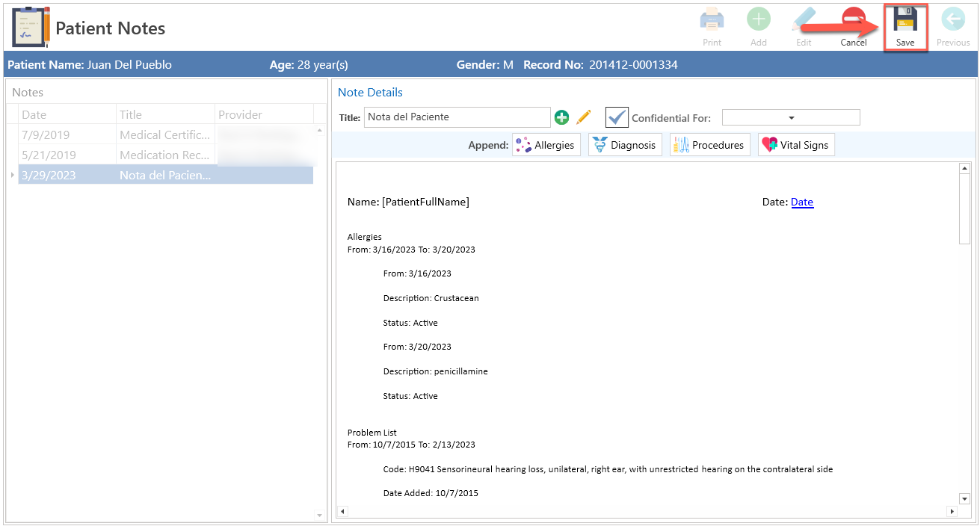Image resolution: width=980 pixels, height=529 pixels.
Task: Sort notes by Provider column header
Action: pyautogui.click(x=264, y=114)
